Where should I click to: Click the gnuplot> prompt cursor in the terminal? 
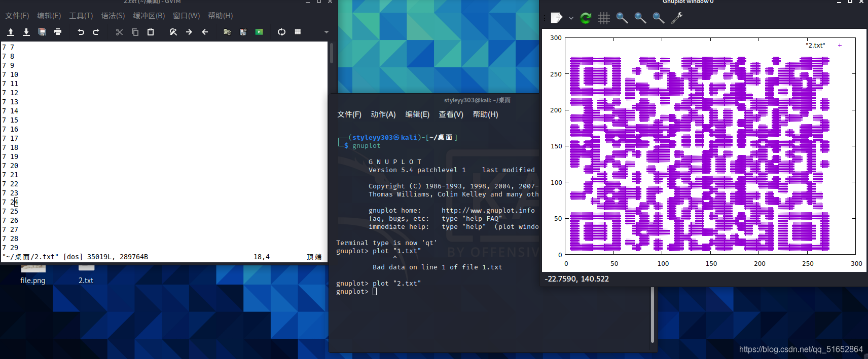pyautogui.click(x=375, y=292)
